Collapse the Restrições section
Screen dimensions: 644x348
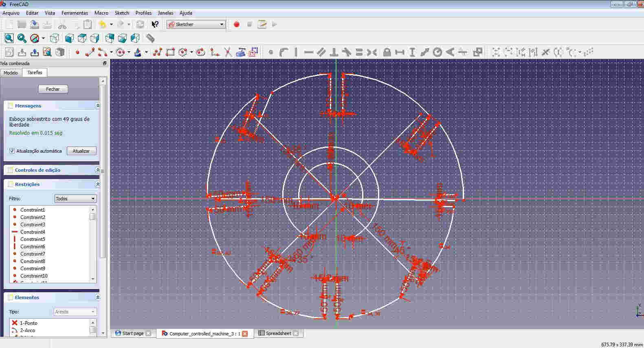point(97,184)
